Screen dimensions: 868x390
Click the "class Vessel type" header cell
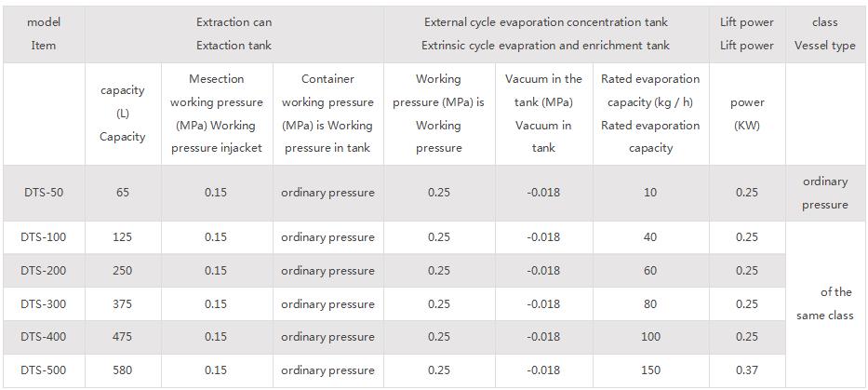click(x=824, y=34)
